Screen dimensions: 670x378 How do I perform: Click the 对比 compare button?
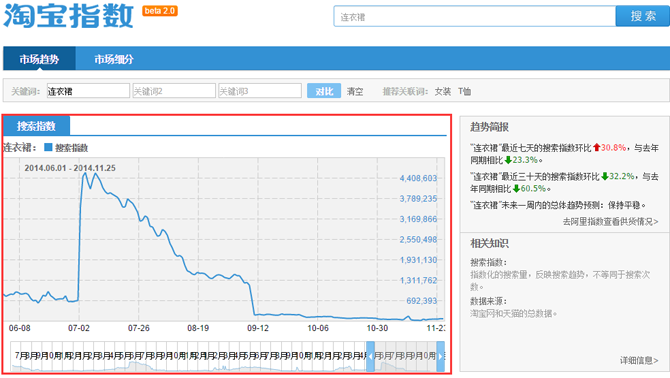pyautogui.click(x=324, y=91)
